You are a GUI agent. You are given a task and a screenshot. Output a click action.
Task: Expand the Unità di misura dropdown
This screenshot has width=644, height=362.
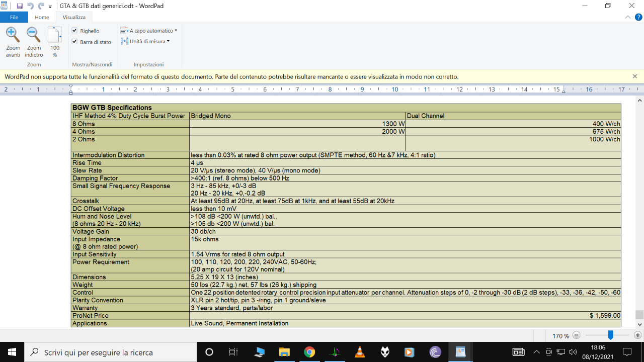pyautogui.click(x=145, y=41)
